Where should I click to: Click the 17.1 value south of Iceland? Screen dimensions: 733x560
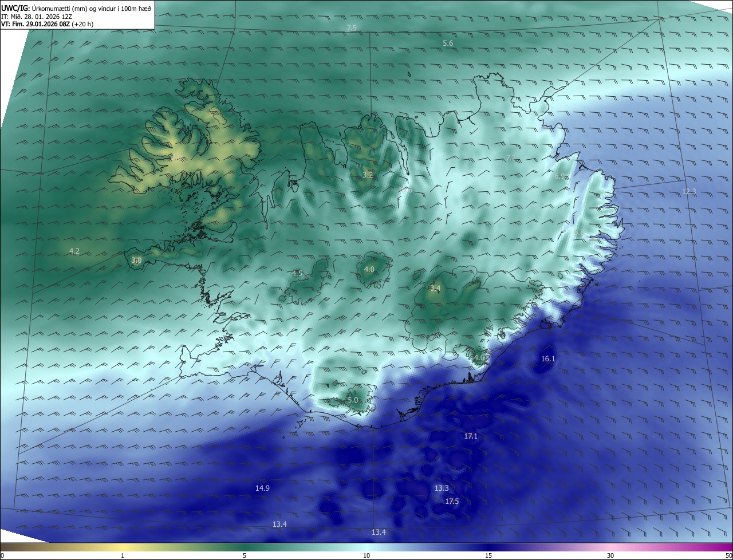(470, 436)
